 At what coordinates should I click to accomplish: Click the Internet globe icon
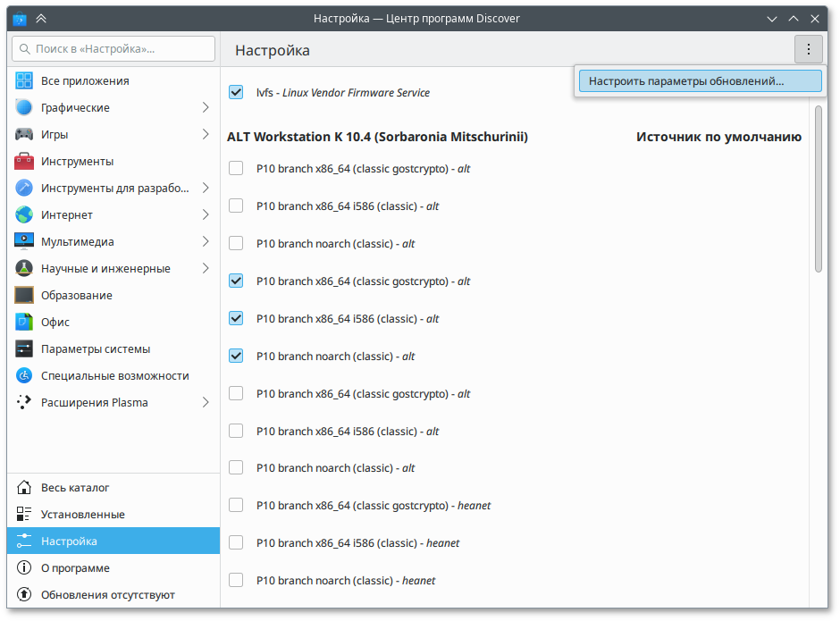24,215
